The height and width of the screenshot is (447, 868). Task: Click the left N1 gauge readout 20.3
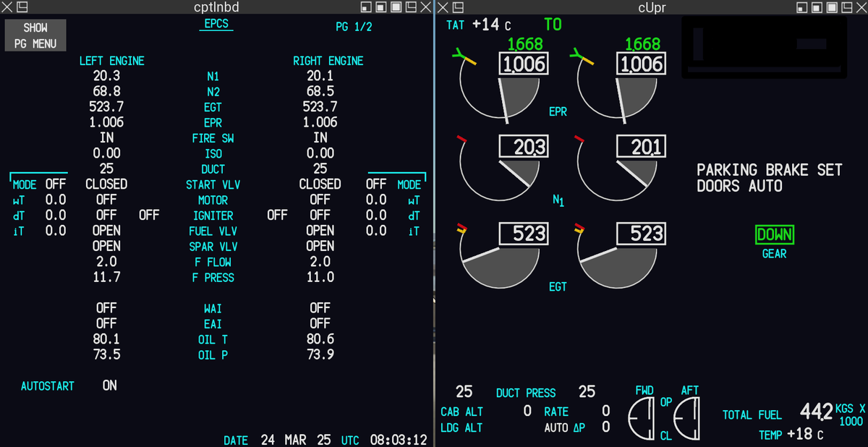pyautogui.click(x=523, y=148)
